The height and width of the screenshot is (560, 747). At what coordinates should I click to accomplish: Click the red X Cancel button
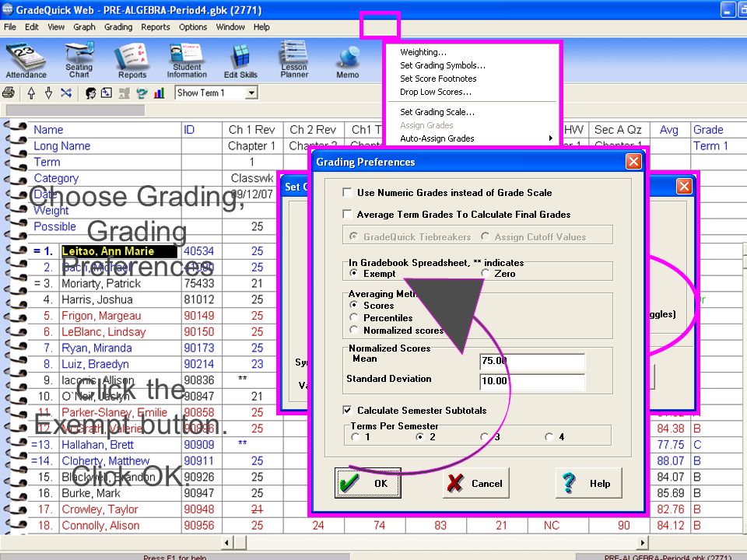pos(475,483)
